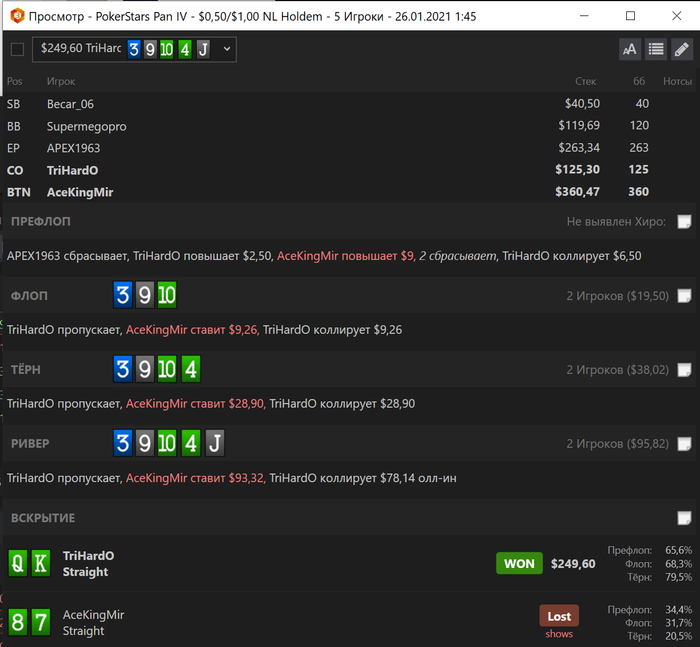Image resolution: width=700 pixels, height=647 pixels.
Task: Click 'AceKingMir ставит $93,32' river action
Action: click(x=195, y=478)
